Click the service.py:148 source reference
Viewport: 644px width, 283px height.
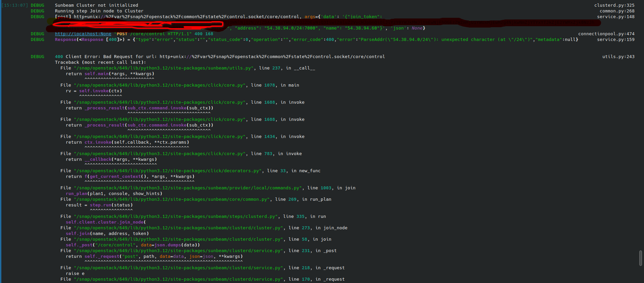tap(615, 17)
